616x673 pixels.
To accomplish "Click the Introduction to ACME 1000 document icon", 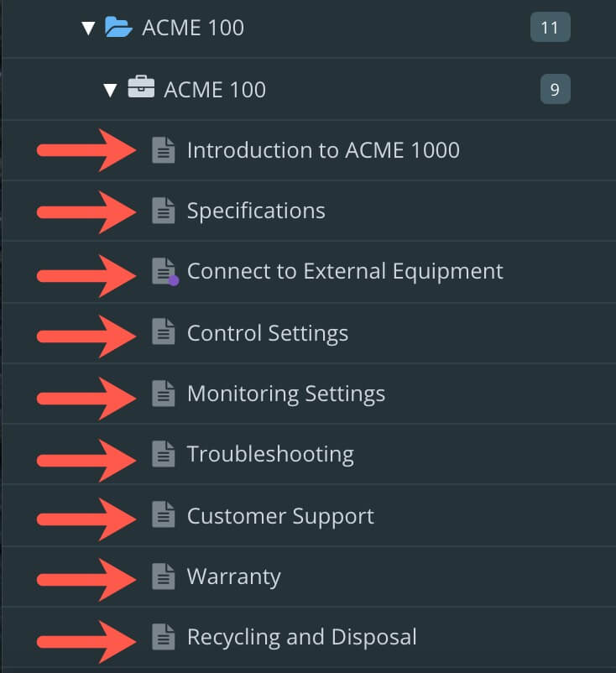I will [x=164, y=150].
